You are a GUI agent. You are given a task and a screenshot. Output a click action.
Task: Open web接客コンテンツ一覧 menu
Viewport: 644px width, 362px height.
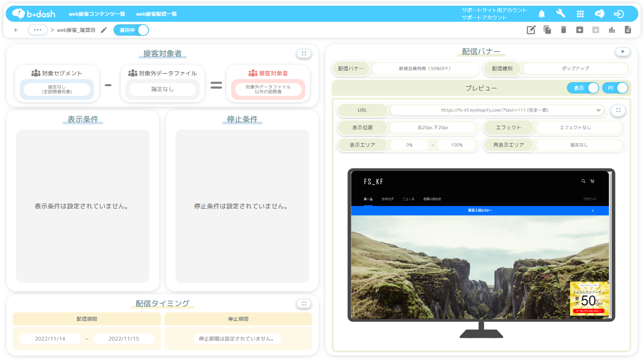point(97,14)
